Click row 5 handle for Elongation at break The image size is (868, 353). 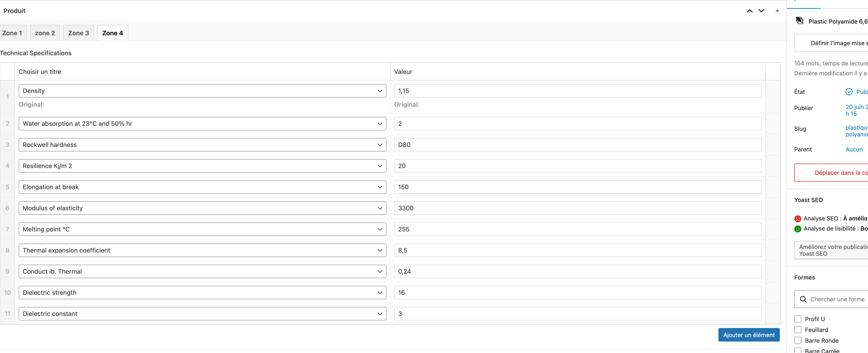[x=7, y=187]
